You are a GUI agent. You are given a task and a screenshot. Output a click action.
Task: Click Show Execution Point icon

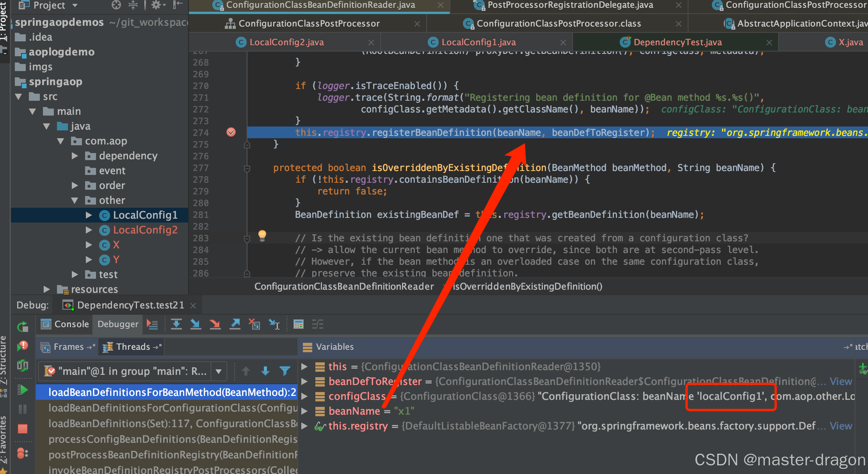click(152, 324)
